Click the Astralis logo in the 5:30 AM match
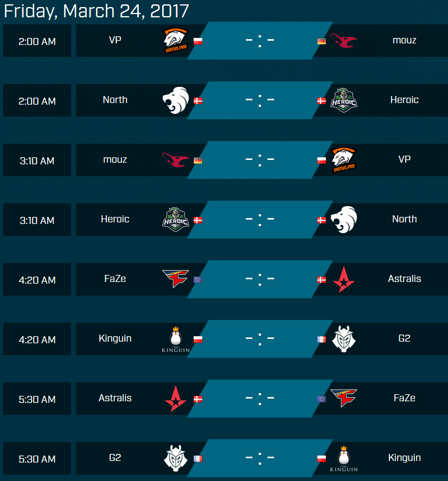Viewport: 448px width, 481px height. [176, 399]
